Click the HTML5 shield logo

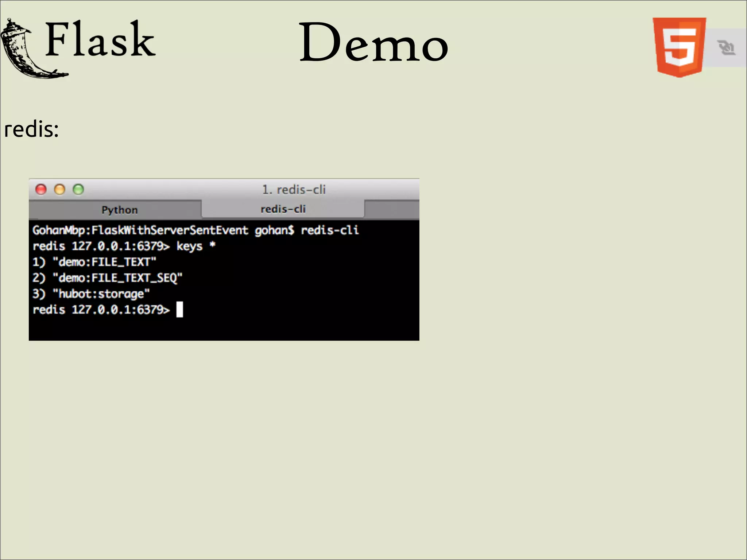pos(679,47)
